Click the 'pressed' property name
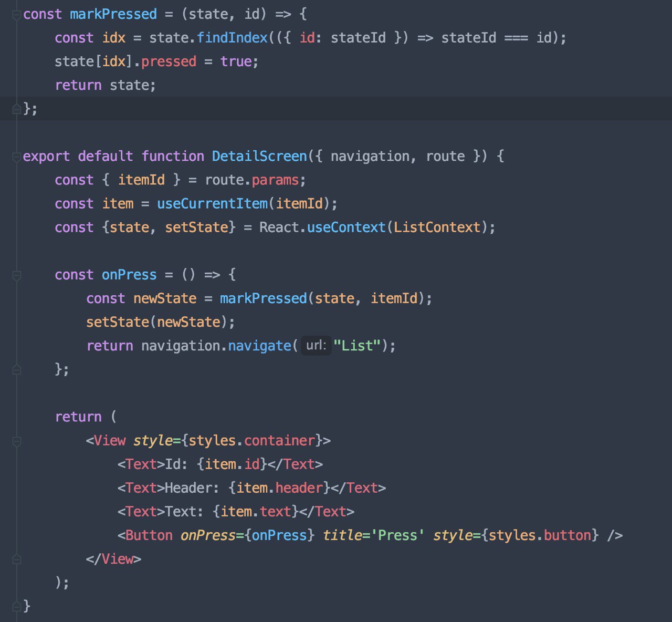This screenshot has height=622, width=672. pyautogui.click(x=169, y=61)
